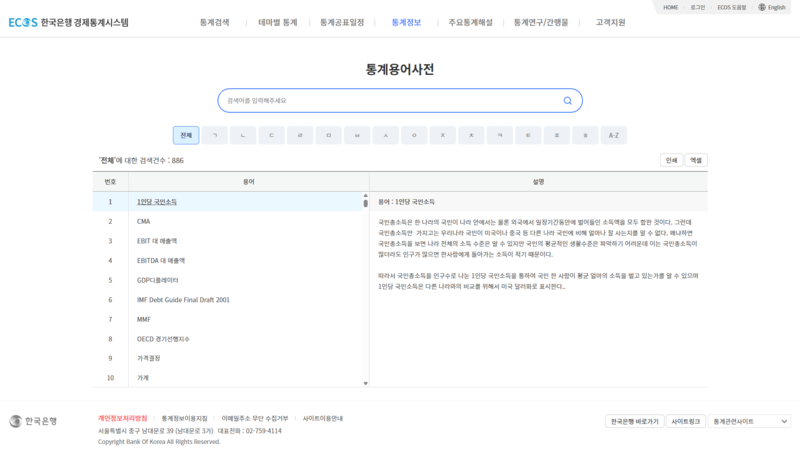Select the term 1인당 국민소득
The height and width of the screenshot is (464, 800).
tap(157, 202)
